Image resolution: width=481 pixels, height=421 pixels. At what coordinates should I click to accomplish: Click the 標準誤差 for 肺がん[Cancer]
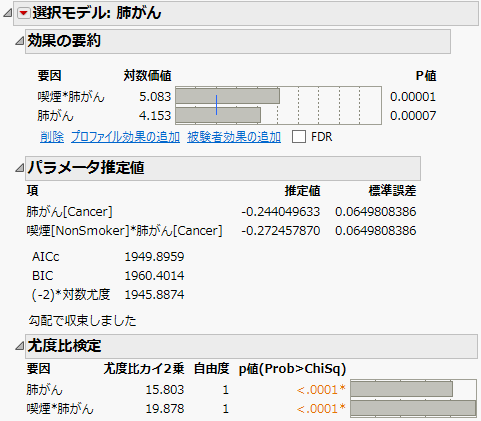(376, 212)
